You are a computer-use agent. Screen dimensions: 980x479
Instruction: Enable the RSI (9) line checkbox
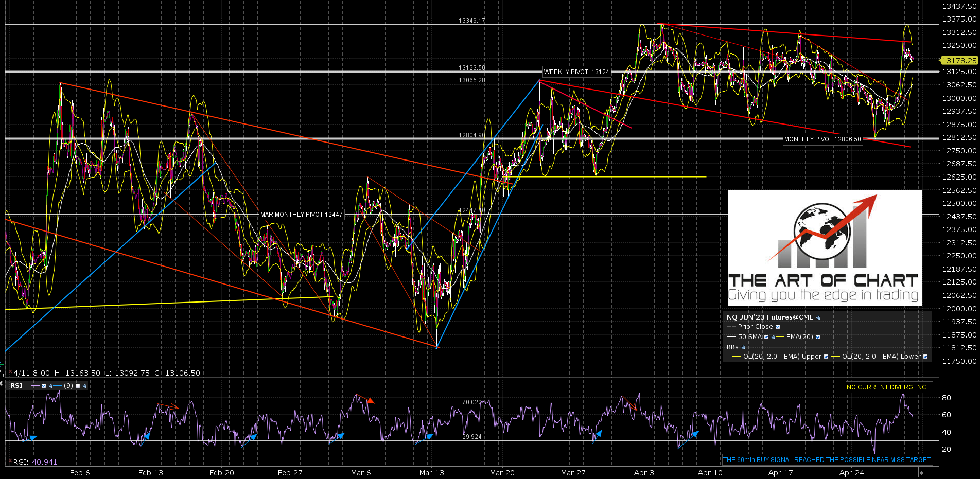point(78,386)
